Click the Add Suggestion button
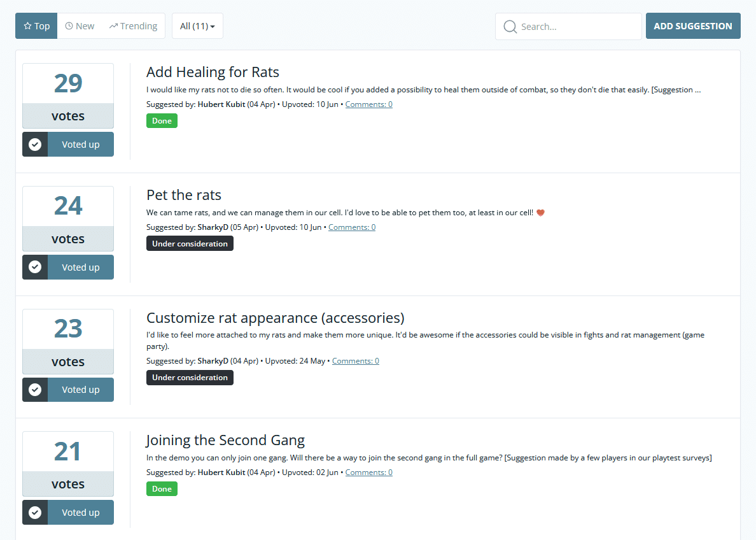756x540 pixels. tap(693, 26)
